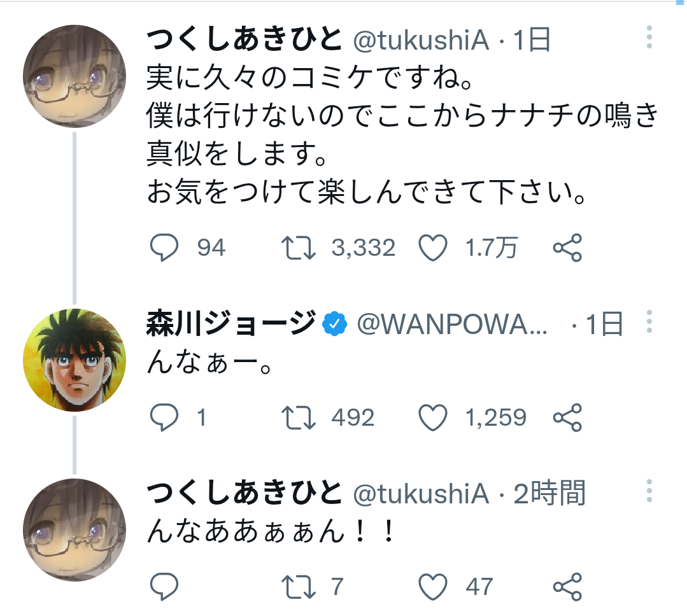Image resolution: width=687 pixels, height=616 pixels.
Task: Reply to 森川ジョージ's tweet
Action: [x=164, y=417]
